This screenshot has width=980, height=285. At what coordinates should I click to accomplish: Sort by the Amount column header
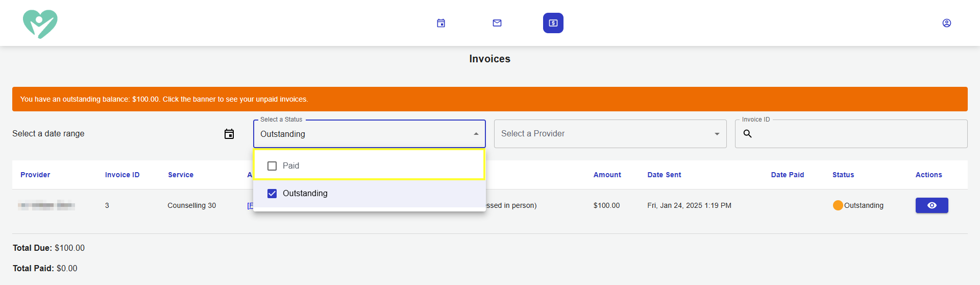(x=607, y=175)
